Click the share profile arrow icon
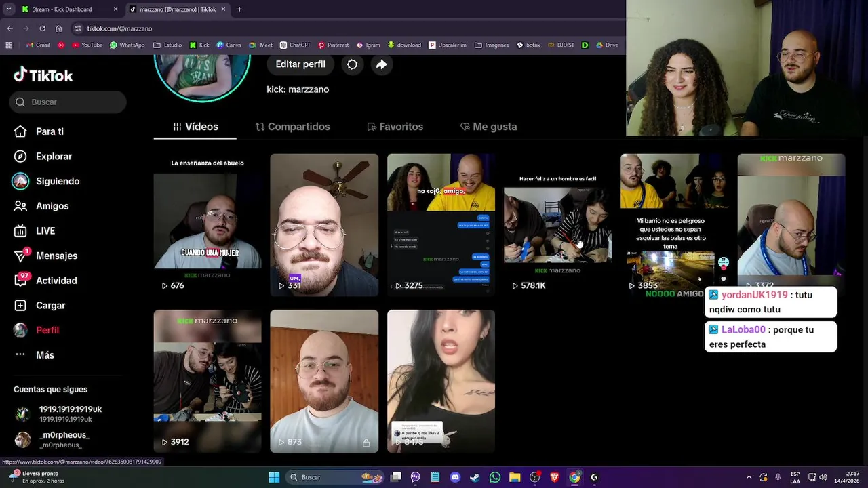The image size is (868, 488). click(381, 64)
